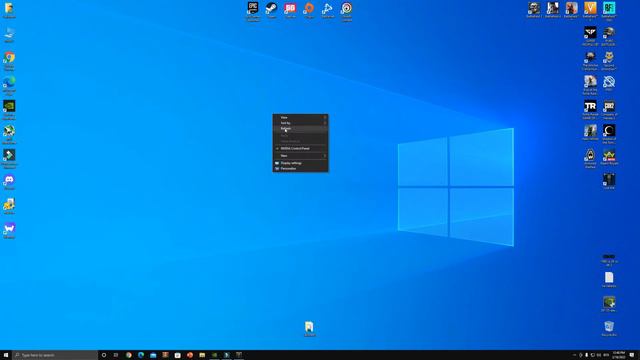Viewport: 640px width, 360px height.
Task: Select the teal BF game shortcut
Action: pos(609,11)
